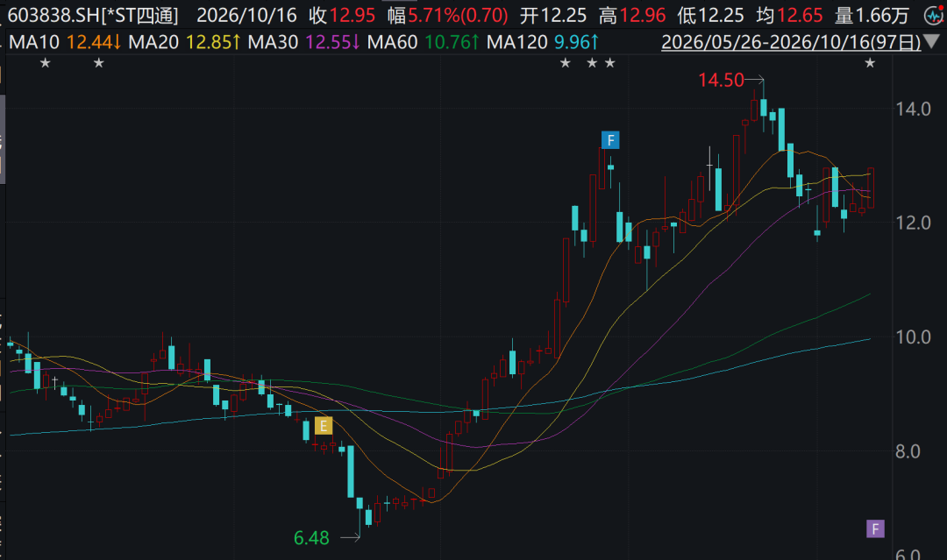Click the purple F marker near the price axis
This screenshot has height=560, width=947.
(875, 529)
